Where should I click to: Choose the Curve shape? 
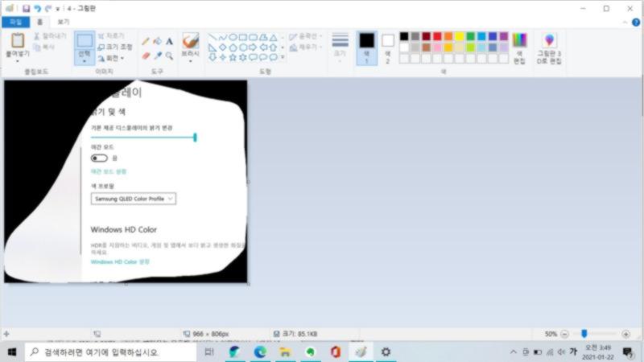coord(223,37)
